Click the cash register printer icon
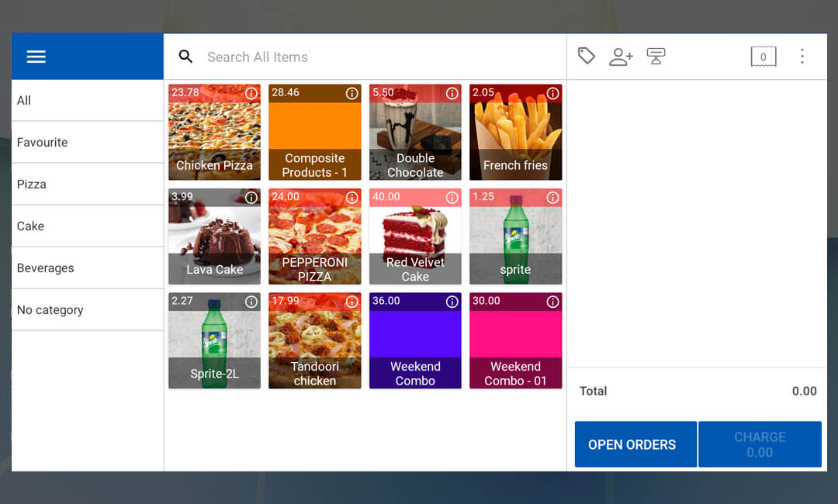Screen dimensions: 838x504 click(656, 57)
